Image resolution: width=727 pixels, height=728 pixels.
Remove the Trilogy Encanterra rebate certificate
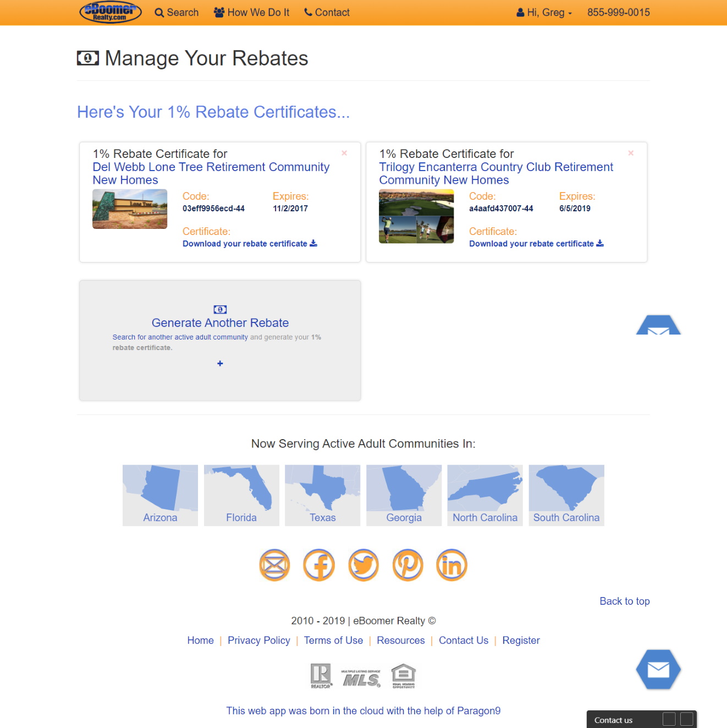[x=631, y=153]
